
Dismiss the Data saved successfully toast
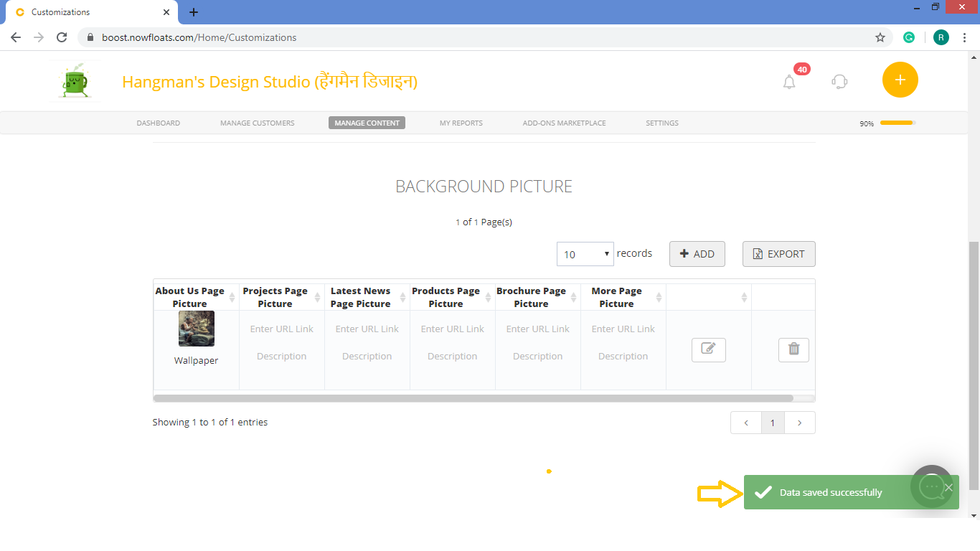point(948,487)
